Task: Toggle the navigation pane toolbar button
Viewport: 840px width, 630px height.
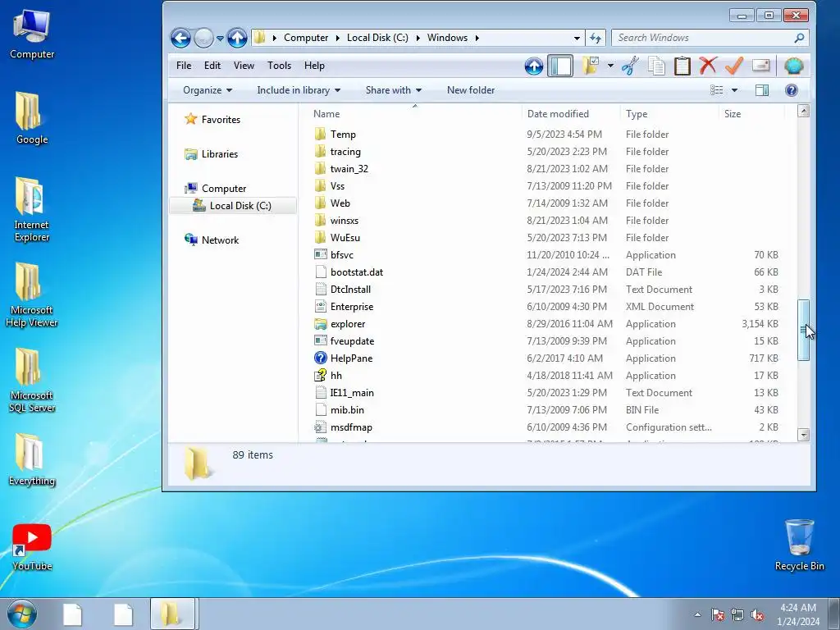Action: click(x=560, y=66)
